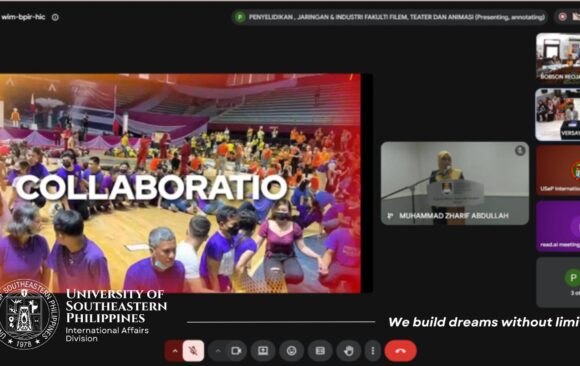
Task: Click the meeting details info icon
Action: pyautogui.click(x=55, y=17)
